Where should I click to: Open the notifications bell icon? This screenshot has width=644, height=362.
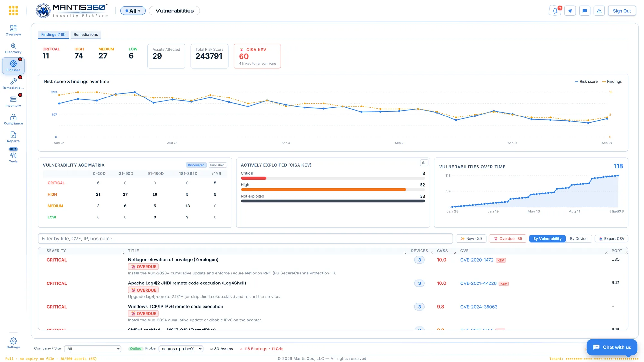(555, 11)
